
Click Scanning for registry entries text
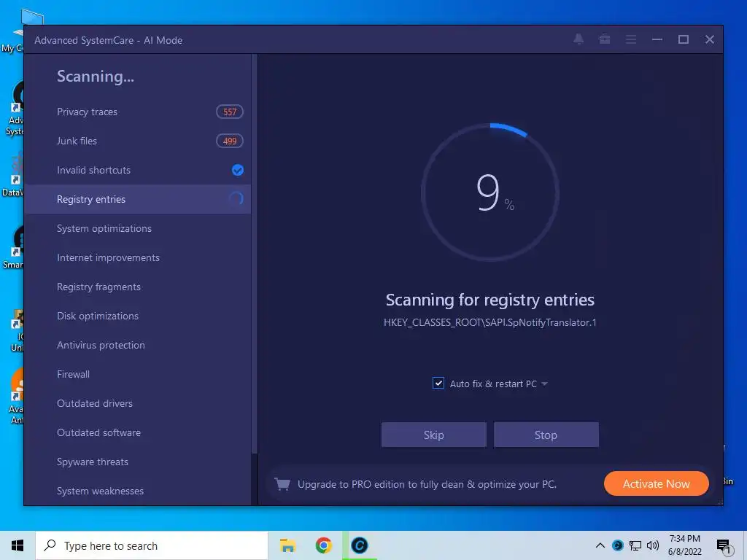489,300
